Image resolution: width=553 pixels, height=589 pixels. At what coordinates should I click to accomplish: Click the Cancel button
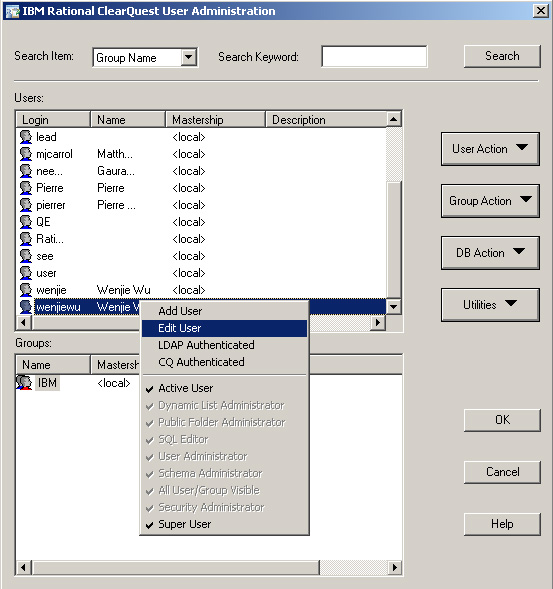[x=502, y=472]
